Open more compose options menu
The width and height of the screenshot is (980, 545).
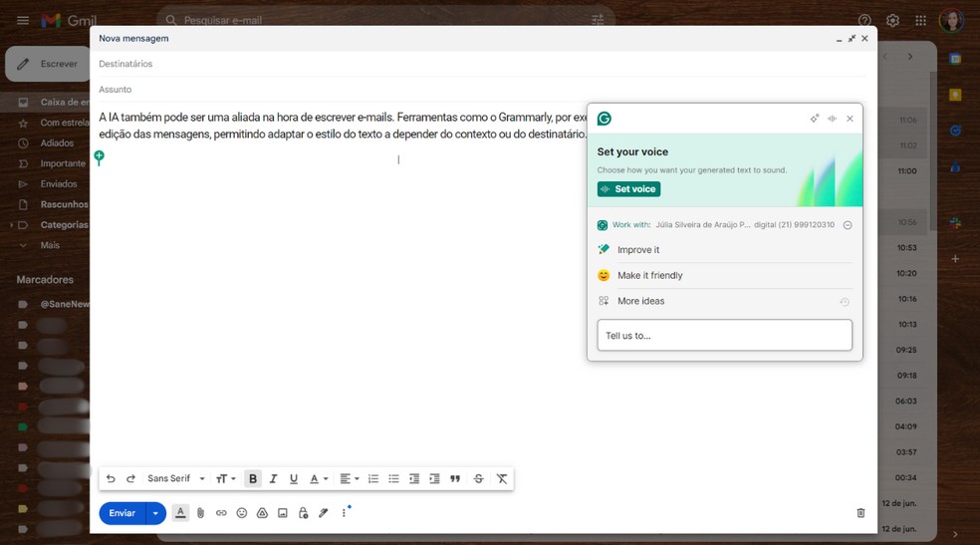(344, 513)
